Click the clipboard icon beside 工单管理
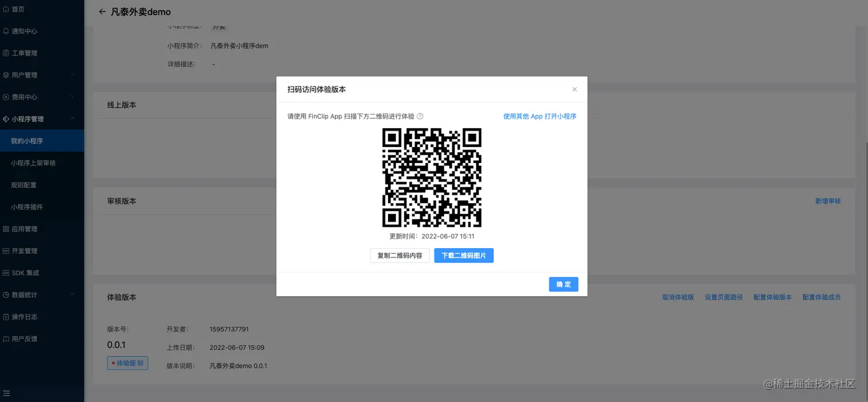This screenshot has width=868, height=402. point(6,53)
